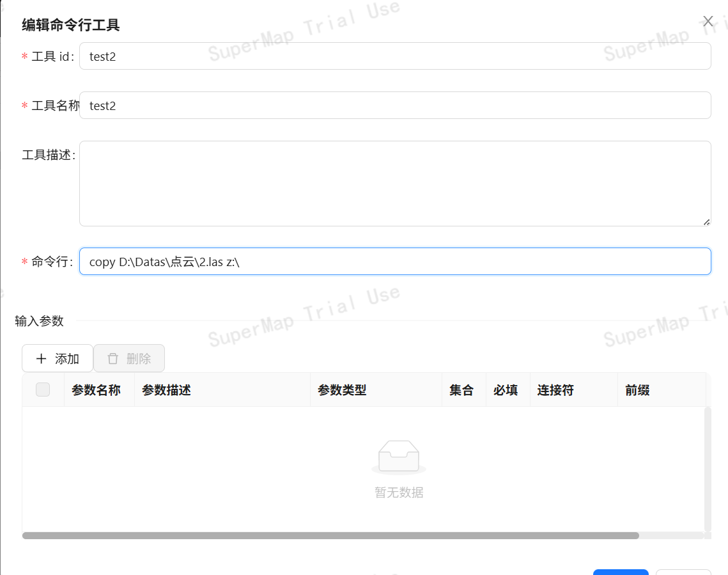This screenshot has height=575, width=728.
Task: Select the 前缀 column header
Action: click(637, 390)
